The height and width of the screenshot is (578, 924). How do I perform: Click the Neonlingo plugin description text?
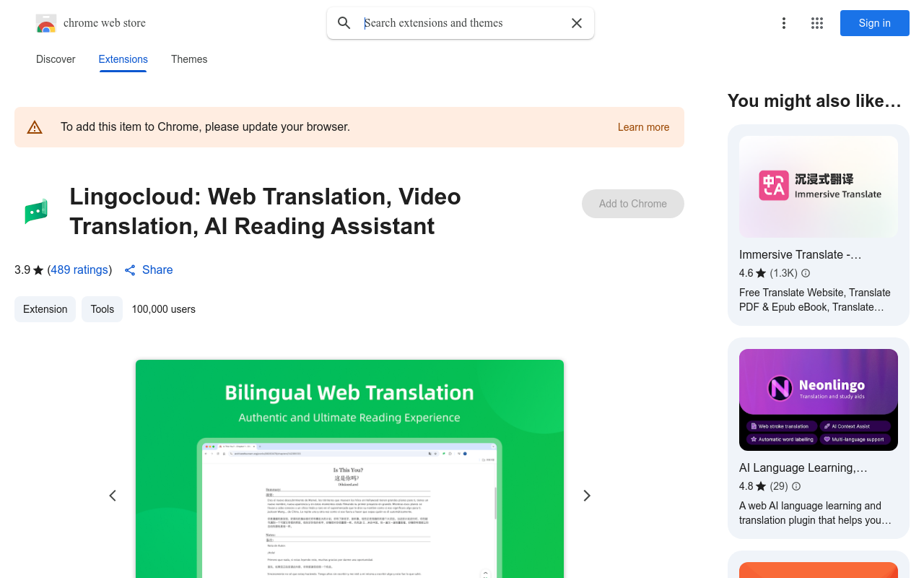[815, 513]
